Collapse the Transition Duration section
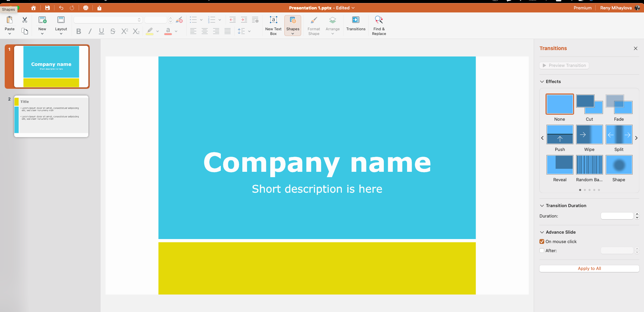Screen dimensions: 644x312 542,205
